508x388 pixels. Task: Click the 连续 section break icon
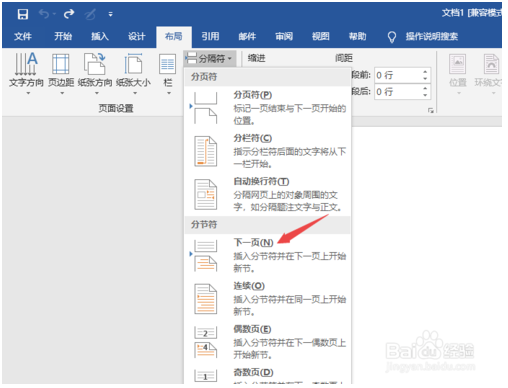tap(205, 299)
